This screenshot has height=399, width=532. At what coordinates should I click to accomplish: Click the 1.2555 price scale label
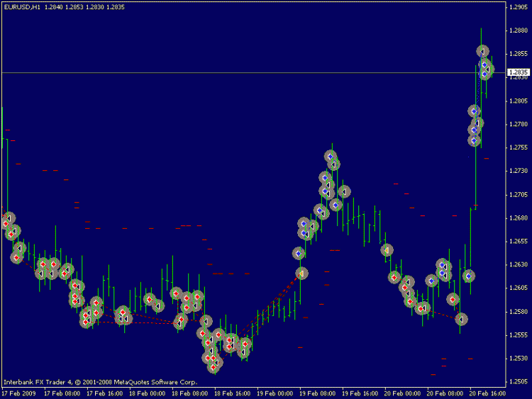[519, 335]
